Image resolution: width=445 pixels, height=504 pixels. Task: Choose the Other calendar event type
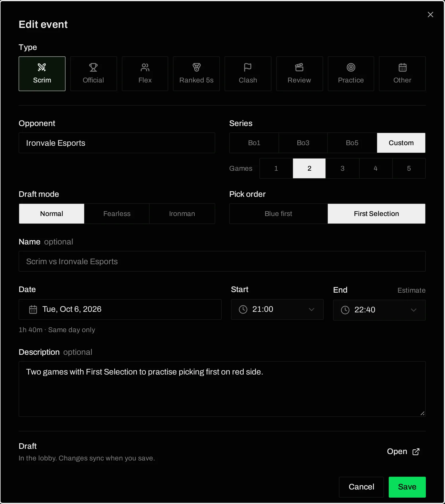coord(402,74)
